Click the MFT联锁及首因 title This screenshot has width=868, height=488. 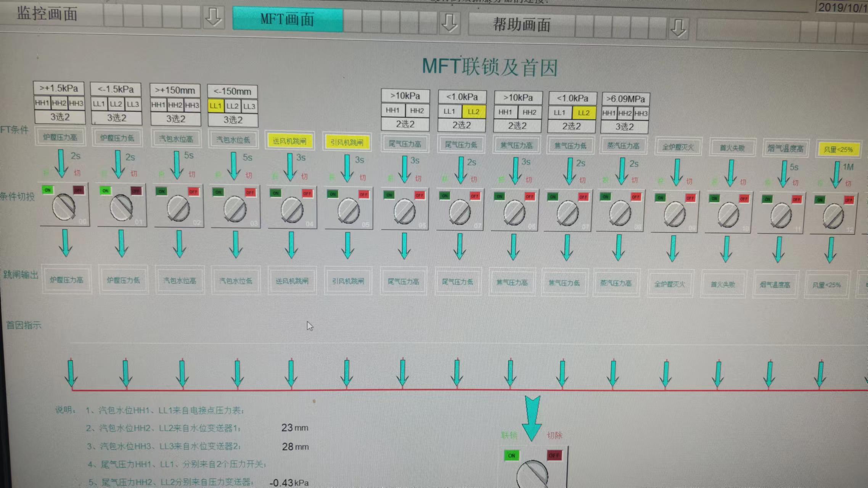[490, 67]
